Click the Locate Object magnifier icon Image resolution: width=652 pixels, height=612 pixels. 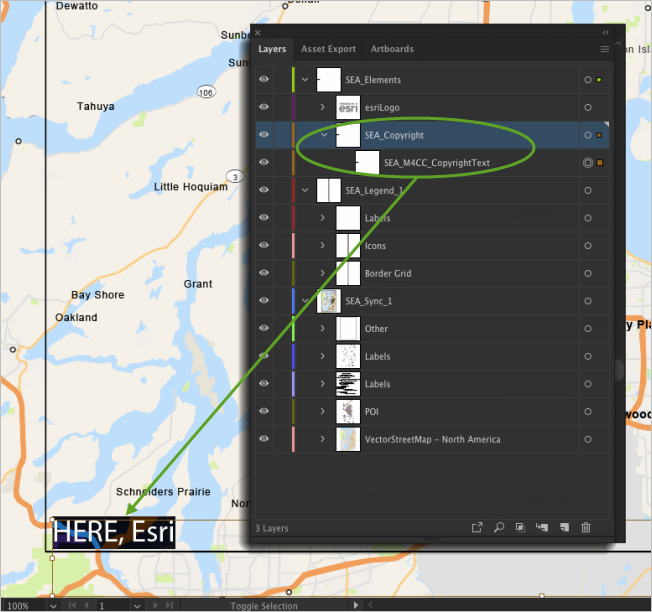499,527
